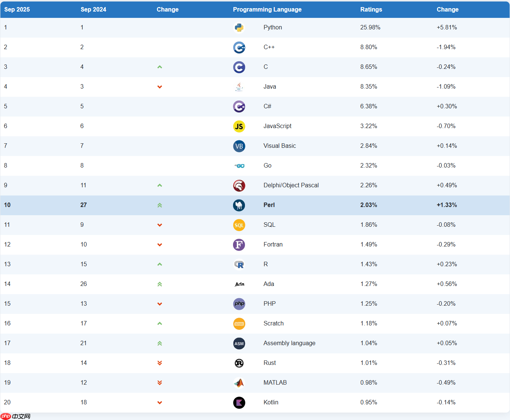Viewport: 510px width, 420px height.
Task: Click the C++ logo icon
Action: pyautogui.click(x=239, y=47)
